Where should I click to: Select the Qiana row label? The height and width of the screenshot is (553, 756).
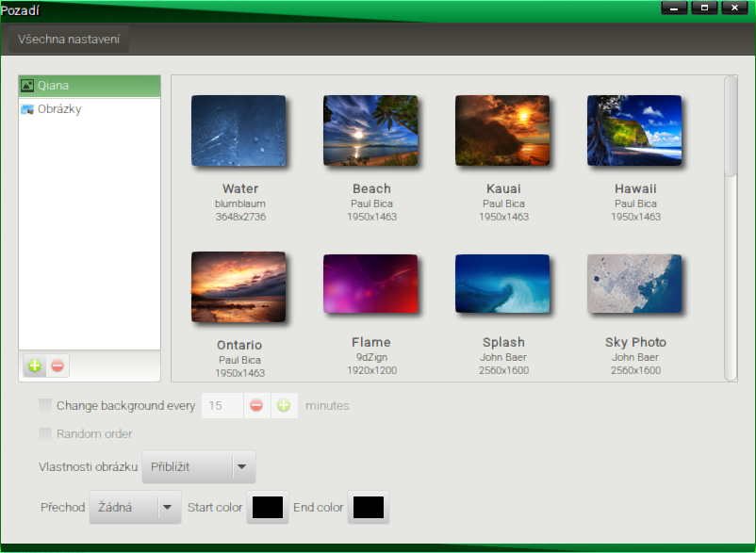click(54, 86)
